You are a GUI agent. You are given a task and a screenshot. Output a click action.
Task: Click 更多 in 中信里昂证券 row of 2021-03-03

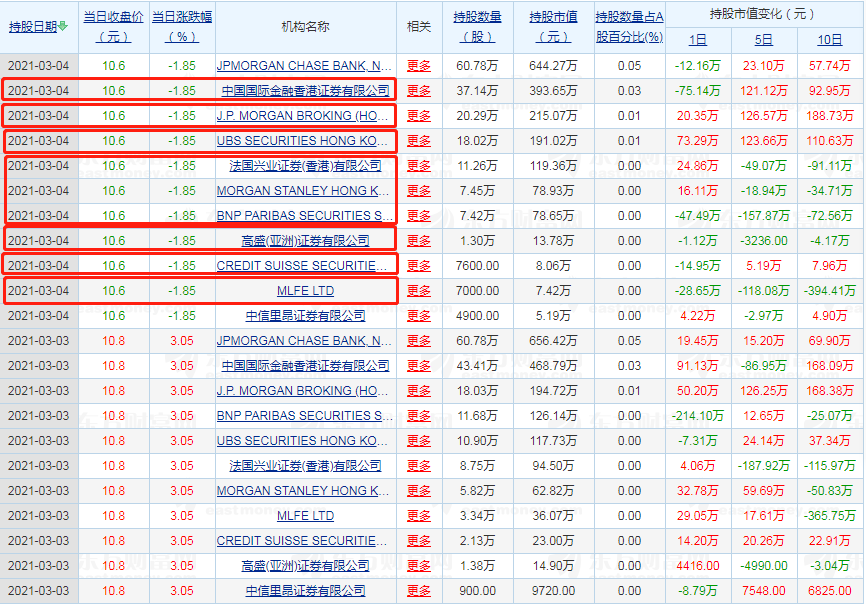pos(419,591)
